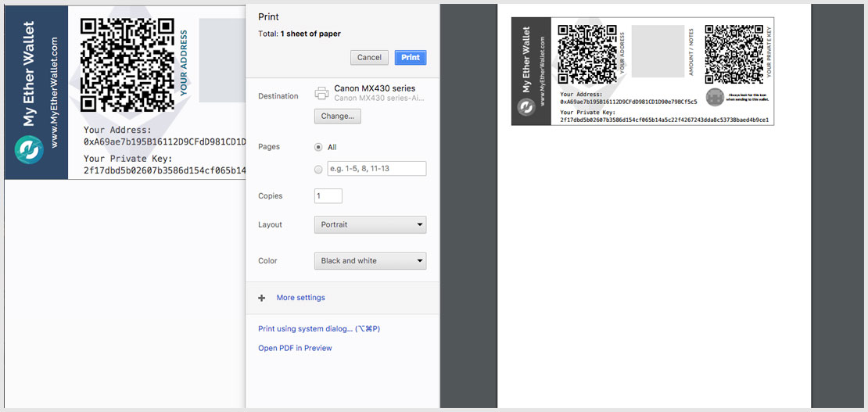Image resolution: width=868 pixels, height=412 pixels.
Task: Click Print using system dialog link
Action: click(x=319, y=329)
